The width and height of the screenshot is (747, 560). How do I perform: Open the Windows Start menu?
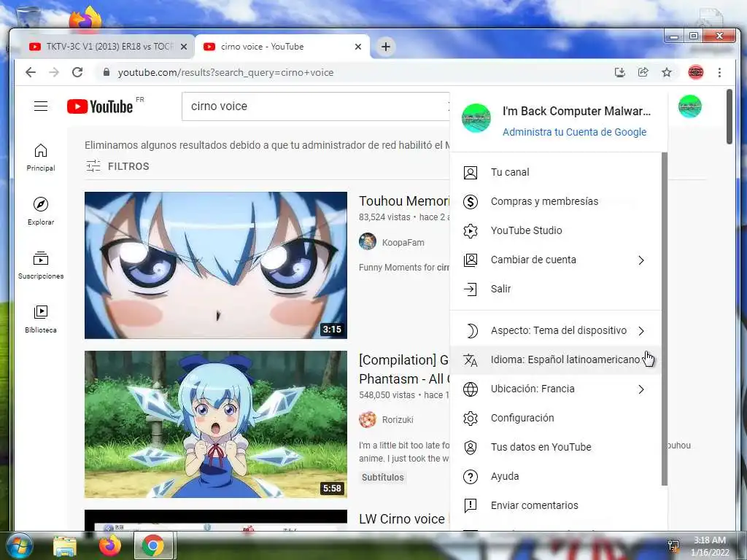point(19,545)
